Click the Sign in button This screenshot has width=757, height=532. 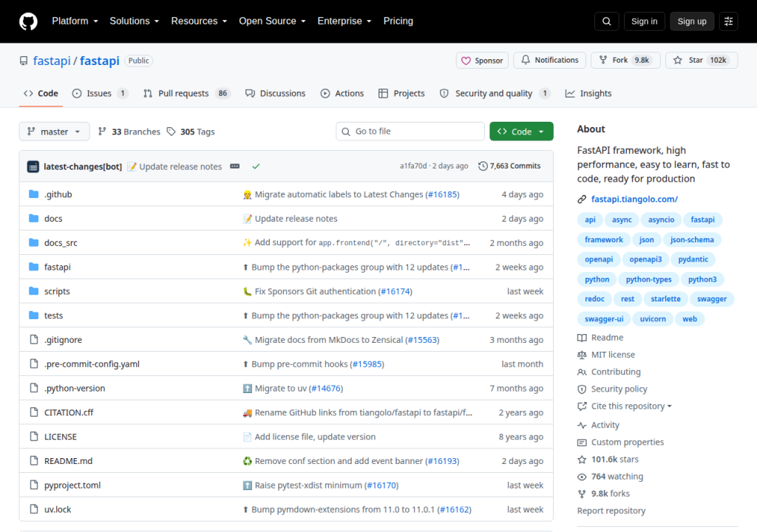click(644, 21)
